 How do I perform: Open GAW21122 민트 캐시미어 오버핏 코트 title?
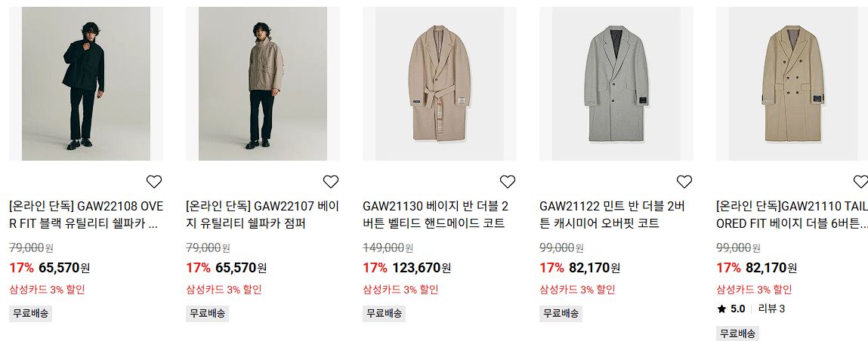pos(612,215)
